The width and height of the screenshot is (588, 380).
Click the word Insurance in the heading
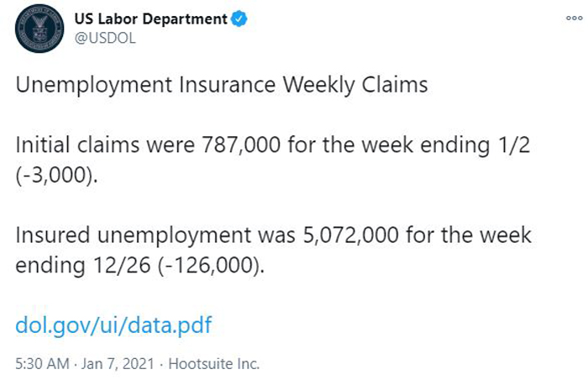(x=228, y=84)
